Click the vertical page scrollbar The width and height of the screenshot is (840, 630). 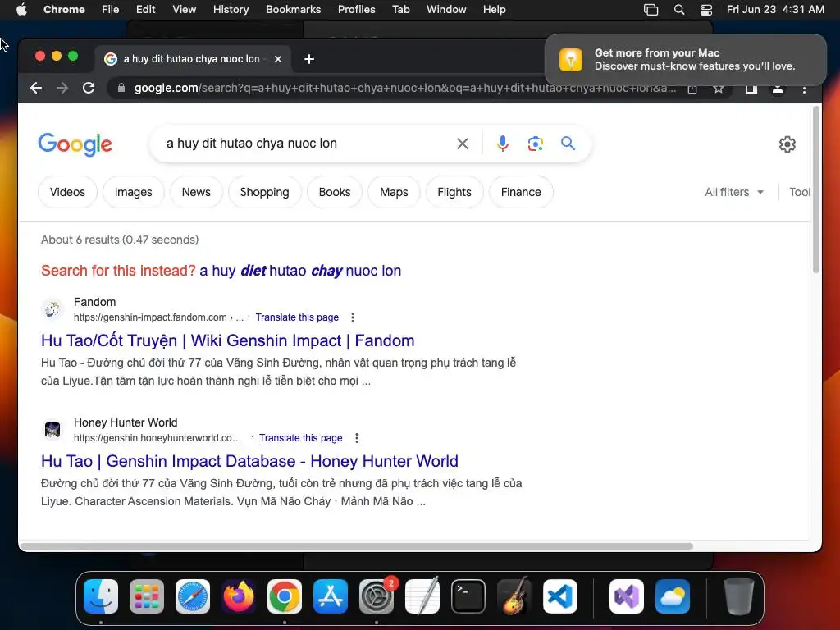816,190
